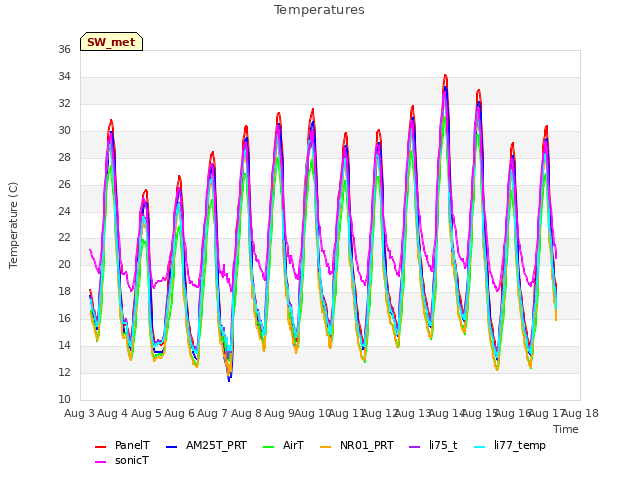The image size is (640, 480).
Task: Click the Aug 4 x-axis tick label
Action: 113,413
